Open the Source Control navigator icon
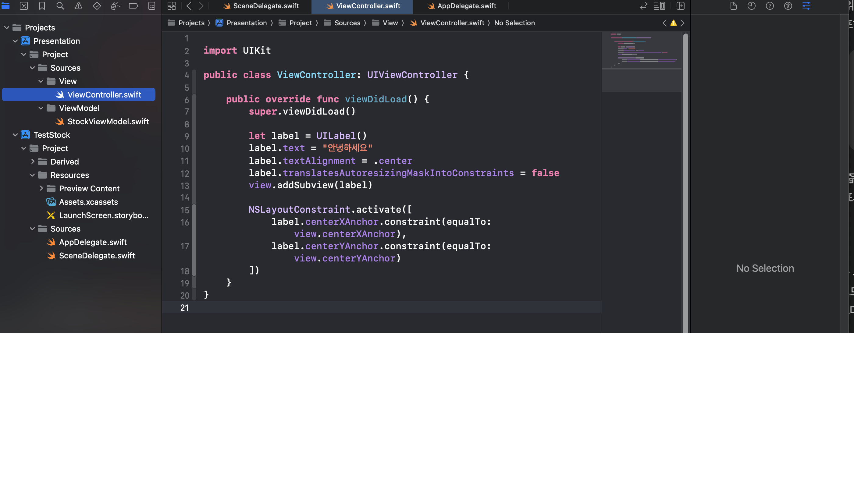854x504 pixels. (x=24, y=6)
